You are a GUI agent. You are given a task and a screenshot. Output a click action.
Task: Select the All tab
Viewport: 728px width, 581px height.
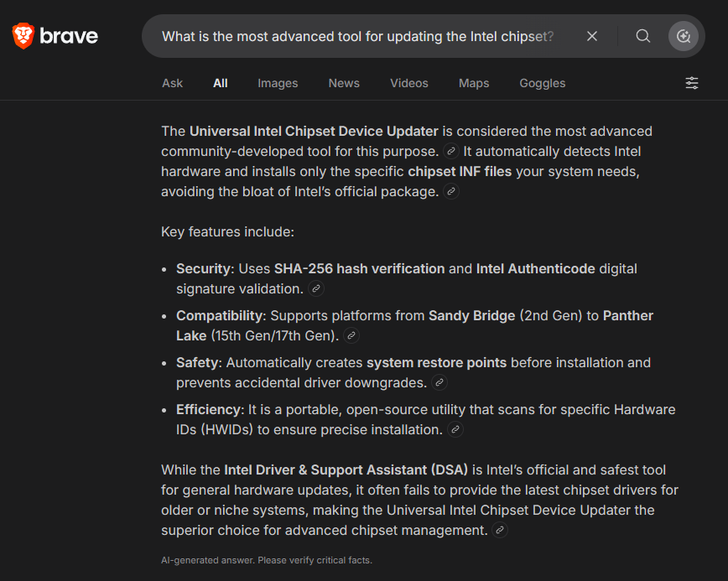click(220, 83)
